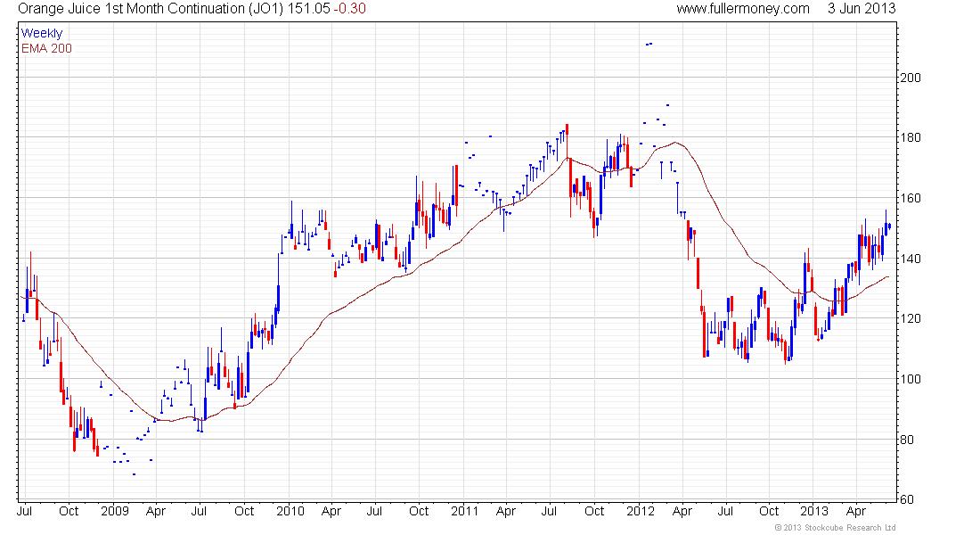This screenshot has height=535, width=980.
Task: Click the 60 price axis label
Action: pyautogui.click(x=906, y=499)
